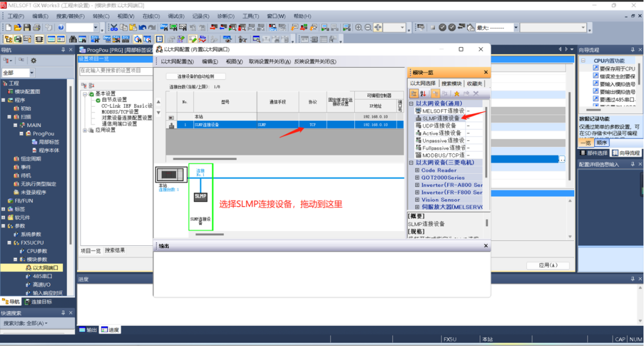Collapse the 以太网设备(三菱电机) group
The width and height of the screenshot is (644, 346).
click(x=412, y=163)
